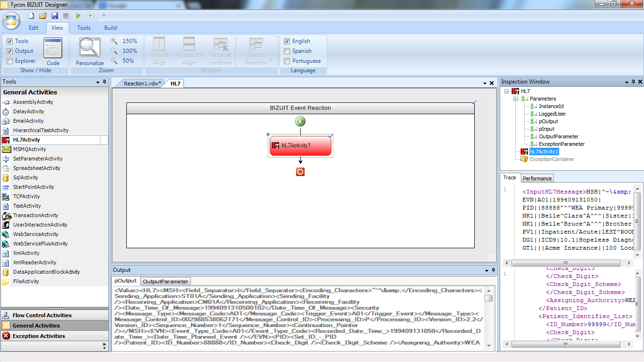Run with the green play icon
Viewport: 644px width, 362px height.
pos(78,16)
